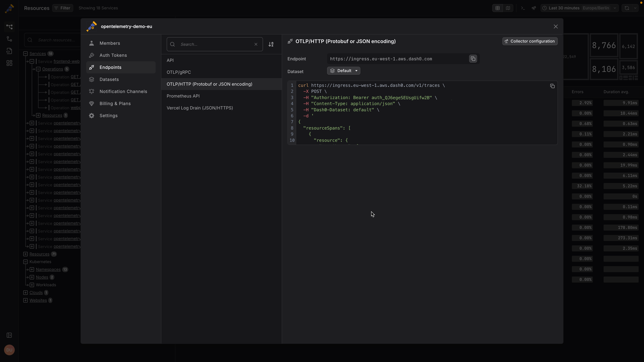Open the logs sidebar icon
Viewport: 644px width, 362px height.
(x=9, y=51)
